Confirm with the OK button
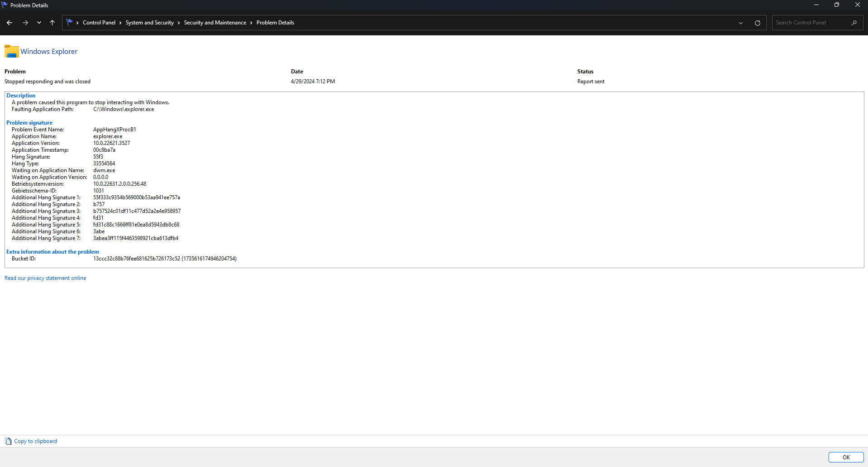 [846, 457]
